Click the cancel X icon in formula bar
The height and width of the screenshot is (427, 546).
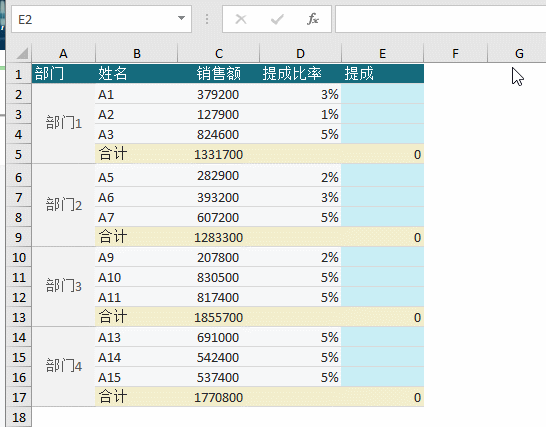coord(241,19)
